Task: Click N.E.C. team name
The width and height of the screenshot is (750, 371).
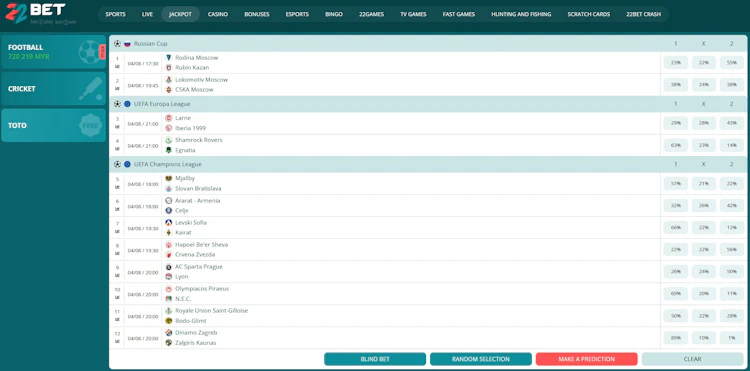Action: click(x=183, y=299)
